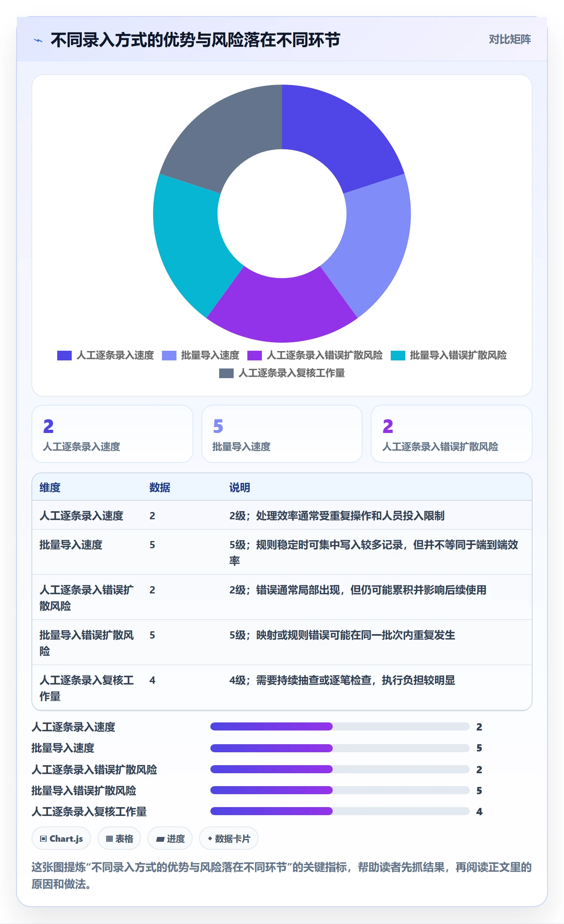This screenshot has height=924, width=564.
Task: Click legend text 人工逐条录入错误扩散风险
Action: pyautogui.click(x=325, y=355)
